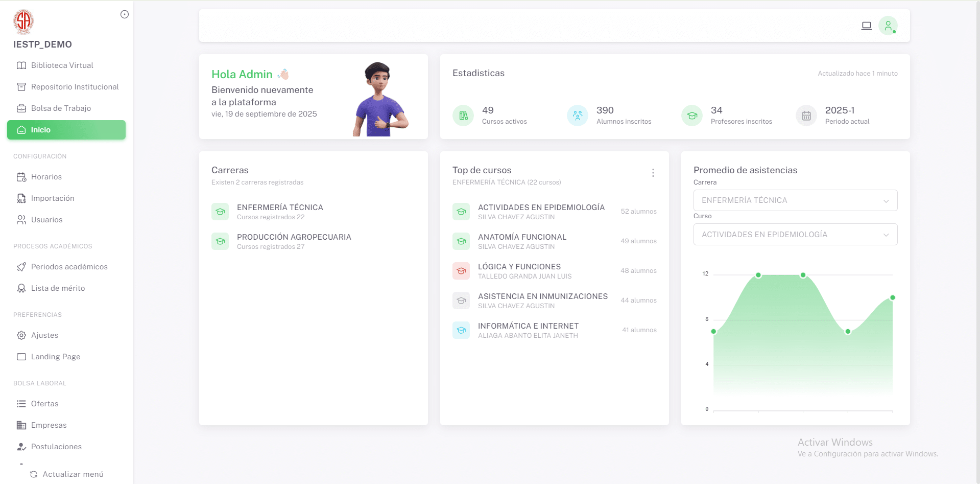The height and width of the screenshot is (484, 980).
Task: Toggle the sidebar pin circle icon
Action: pyautogui.click(x=124, y=14)
